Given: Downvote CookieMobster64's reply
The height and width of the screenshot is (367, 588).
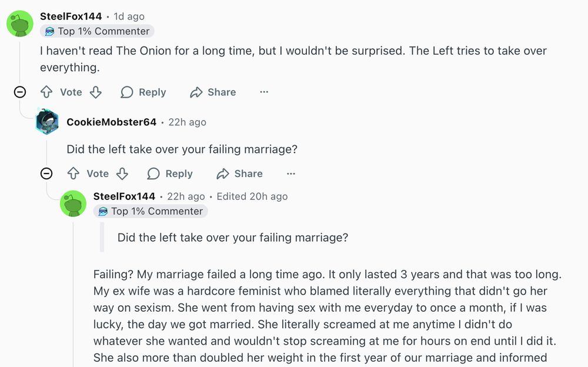Looking at the screenshot, I should [122, 174].
